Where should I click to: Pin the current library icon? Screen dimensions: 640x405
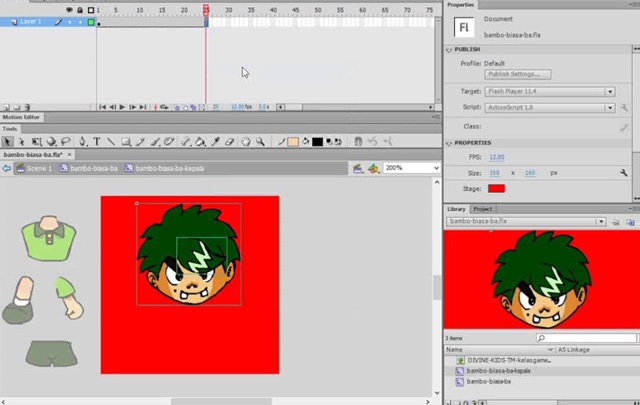(616, 222)
